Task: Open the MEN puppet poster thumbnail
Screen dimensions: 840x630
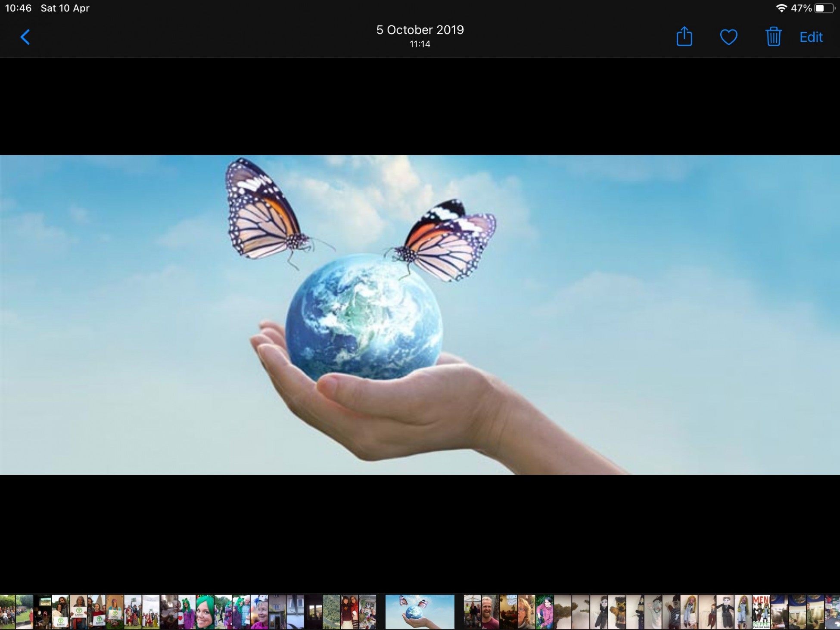Action: (761, 612)
